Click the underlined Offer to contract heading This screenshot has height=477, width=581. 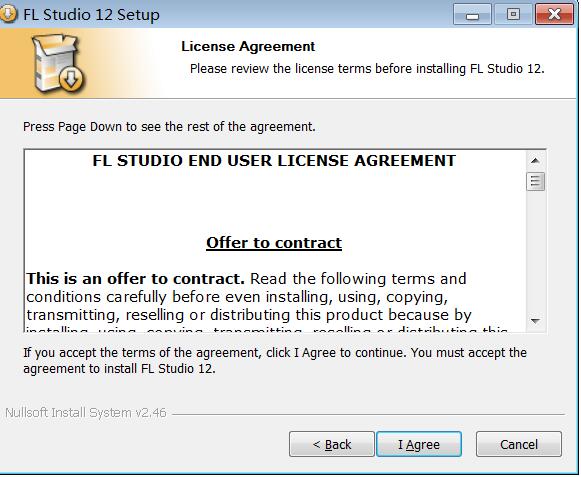274,243
